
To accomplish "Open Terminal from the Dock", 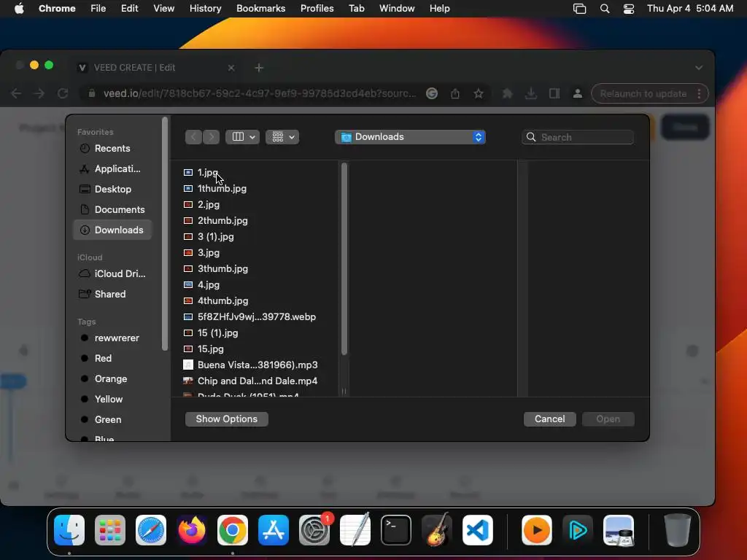I will (396, 530).
